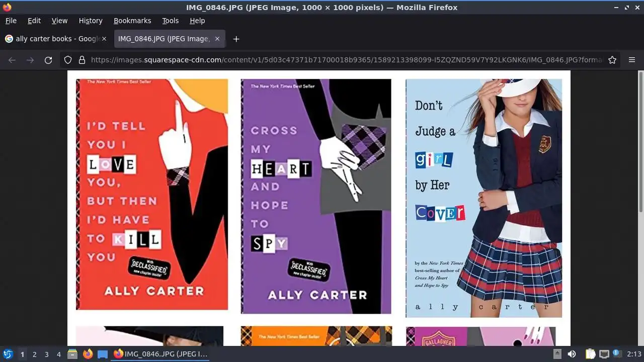Image resolution: width=644 pixels, height=362 pixels.
Task: Go back one page
Action: click(x=12, y=60)
